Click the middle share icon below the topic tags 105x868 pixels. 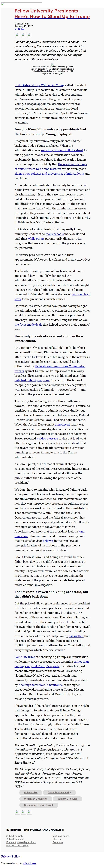(x=24, y=812)
